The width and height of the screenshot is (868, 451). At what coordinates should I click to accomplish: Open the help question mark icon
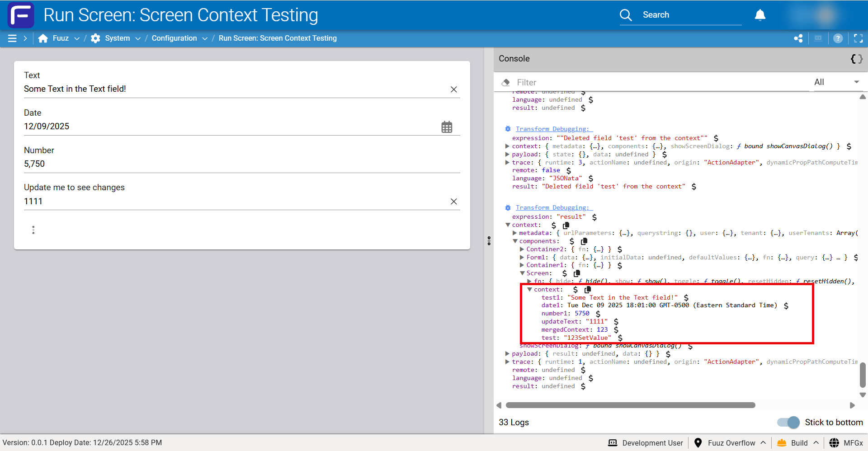[x=838, y=38]
